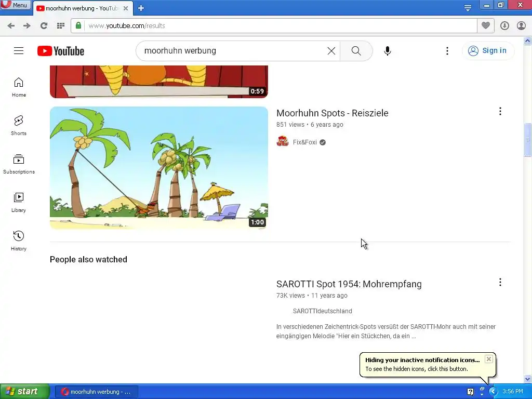Visit the Fix&Foxi channel name
Screen dimensions: 532x399
click(304, 142)
